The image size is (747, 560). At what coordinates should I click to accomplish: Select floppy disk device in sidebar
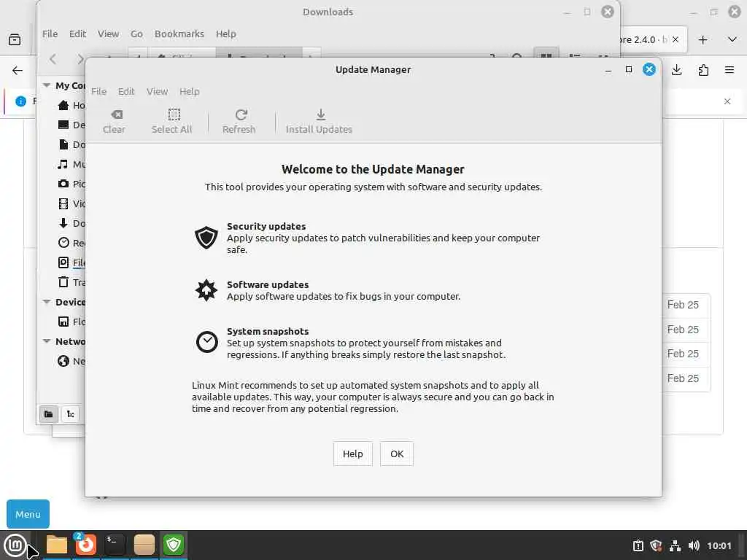pyautogui.click(x=63, y=322)
